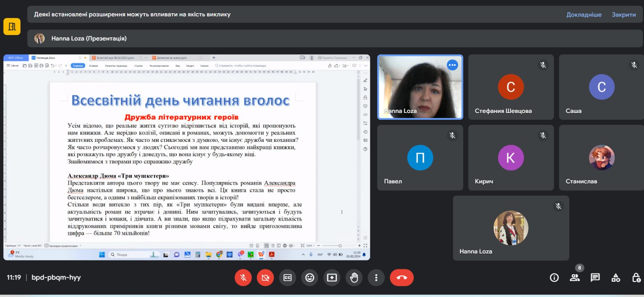The width and height of the screenshot is (644, 297).
Task: Open host controls lock icon
Action: click(x=636, y=278)
